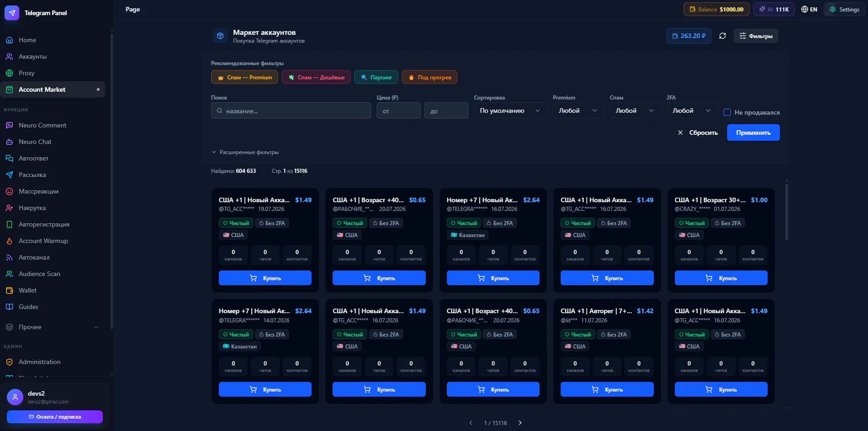Click the Audience Scan people icon
The image size is (868, 431).
pos(9,274)
